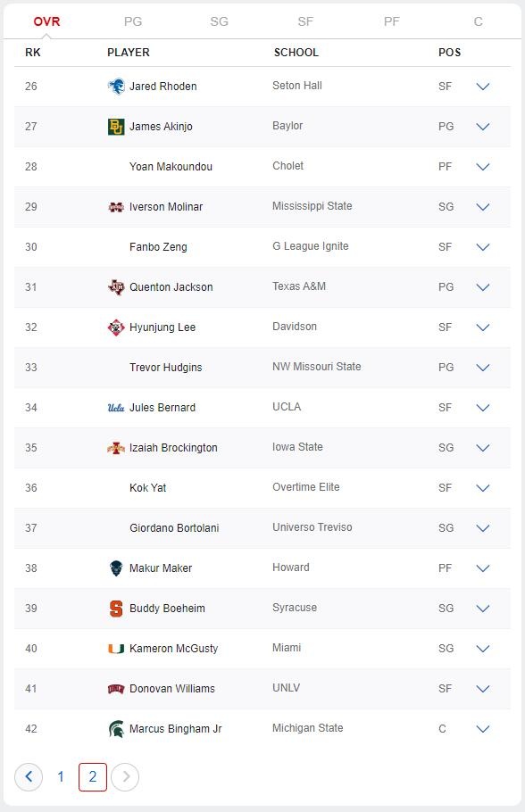Screen dimensions: 525x812
Task: Select the SF position tab
Action: tap(305, 21)
